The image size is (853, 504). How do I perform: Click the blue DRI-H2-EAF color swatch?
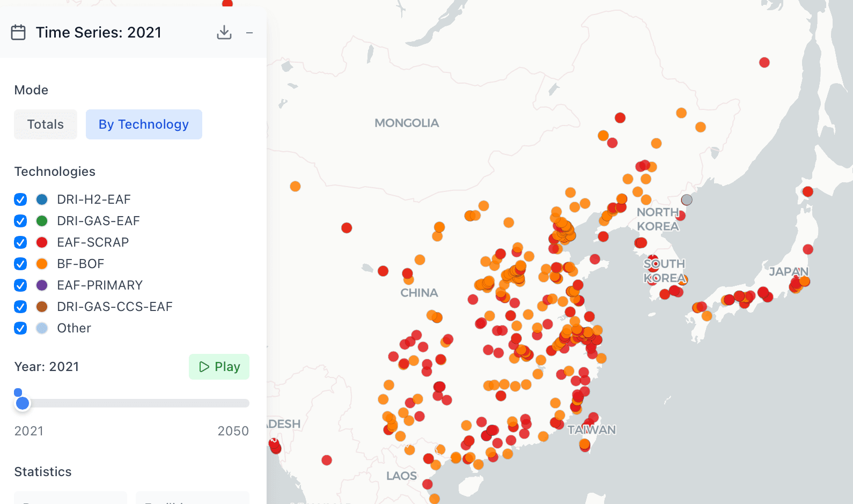click(x=42, y=199)
